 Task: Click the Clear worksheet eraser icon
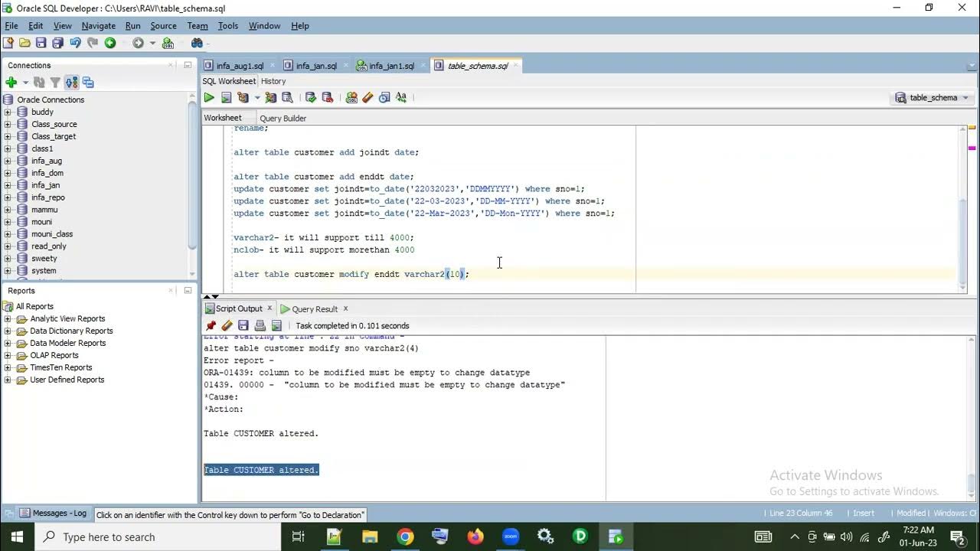[x=367, y=97]
